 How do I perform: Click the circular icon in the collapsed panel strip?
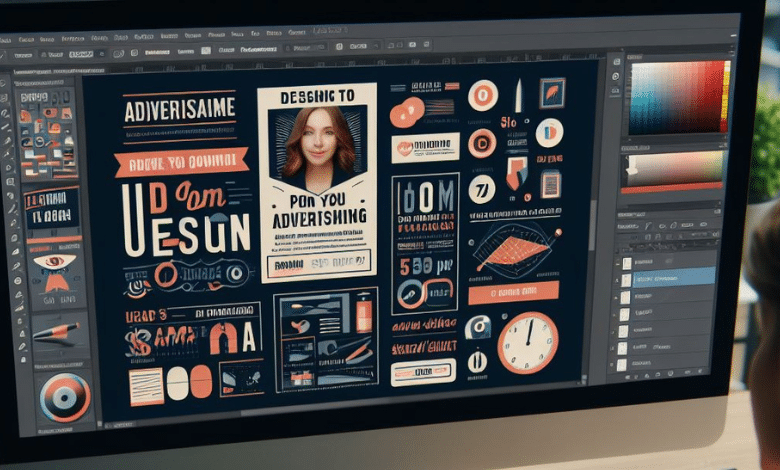click(x=615, y=76)
